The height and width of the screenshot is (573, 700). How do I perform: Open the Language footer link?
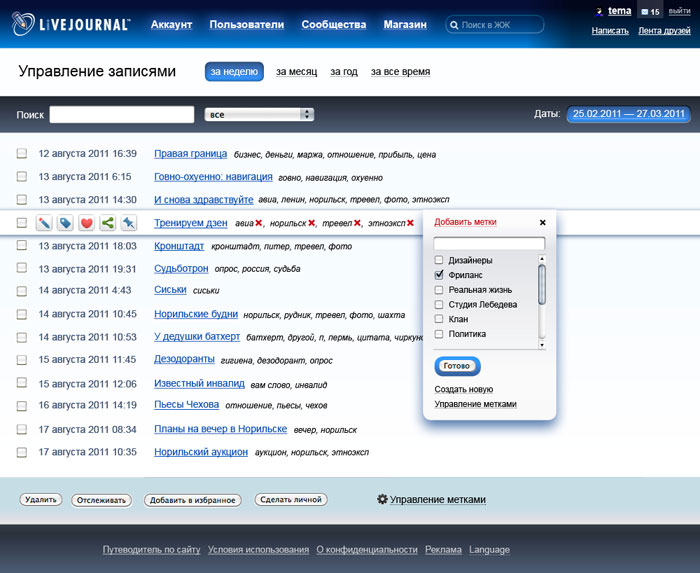click(x=489, y=550)
